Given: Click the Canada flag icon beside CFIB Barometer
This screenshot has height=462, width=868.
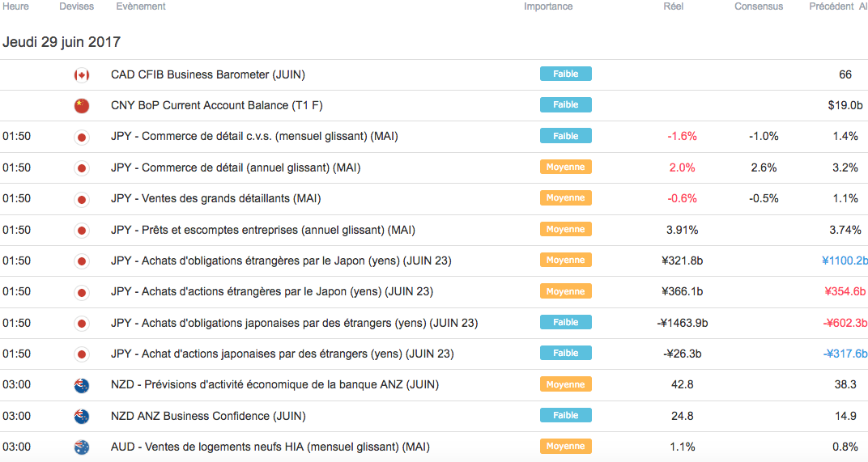Looking at the screenshot, I should click(x=81, y=75).
